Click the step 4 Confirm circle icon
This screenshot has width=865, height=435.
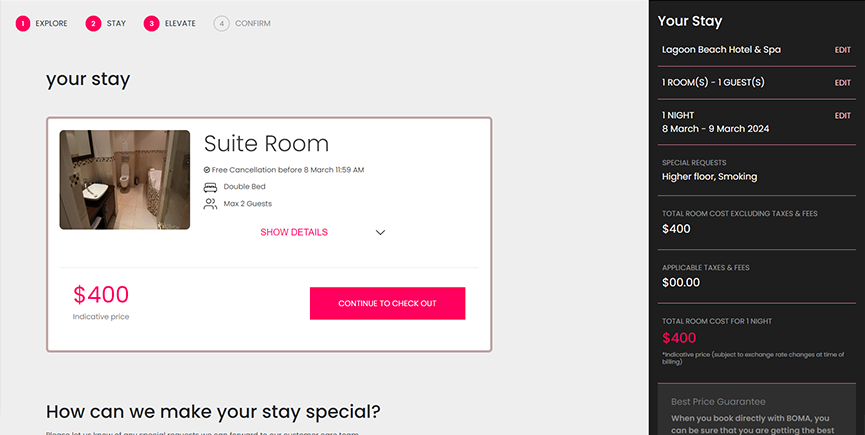[x=221, y=23]
